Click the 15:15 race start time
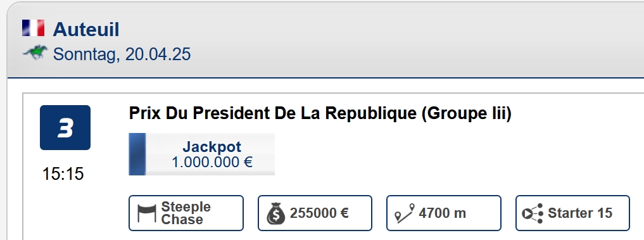644x240 pixels. pos(63,174)
